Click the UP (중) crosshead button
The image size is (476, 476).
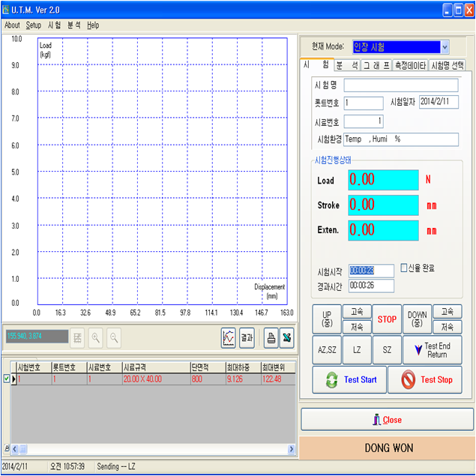[327, 319]
